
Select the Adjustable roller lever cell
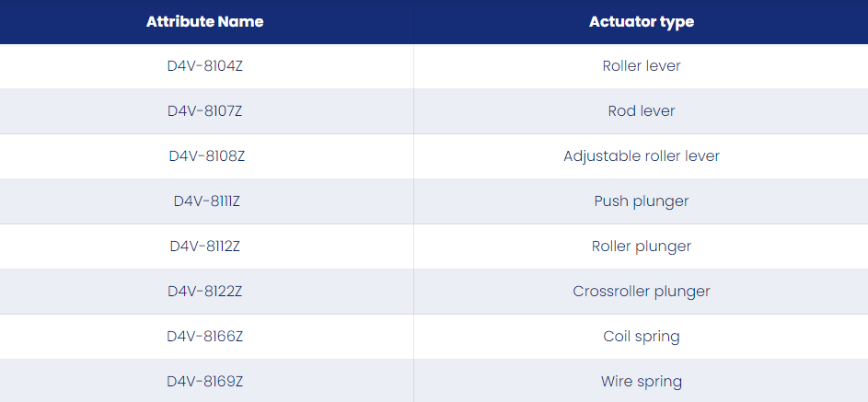coord(641,156)
